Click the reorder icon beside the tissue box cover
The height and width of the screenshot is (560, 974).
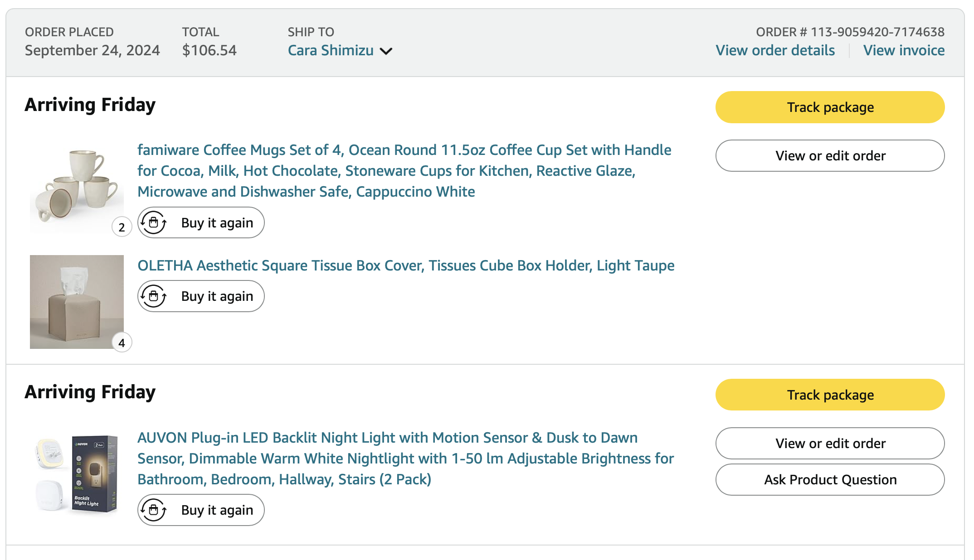154,296
